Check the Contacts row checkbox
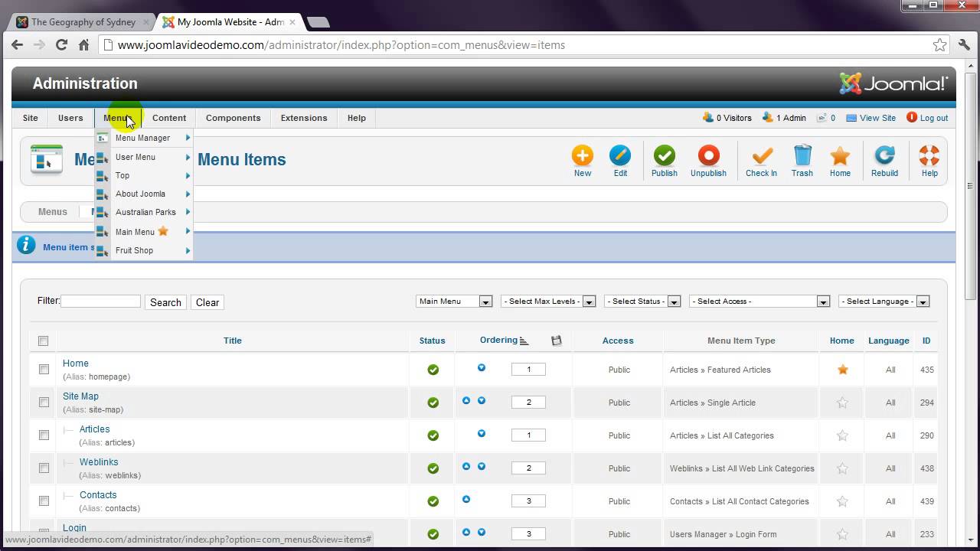The height and width of the screenshot is (551, 980). (x=44, y=500)
